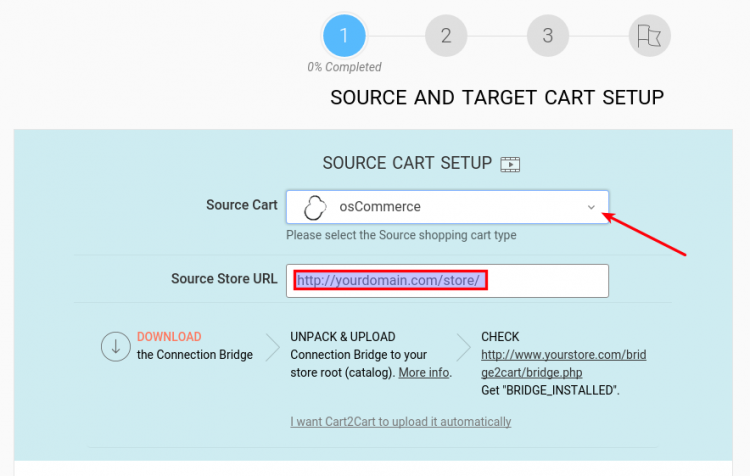Image resolution: width=750 pixels, height=476 pixels.
Task: Open the Source Cart dropdown chevron
Action: [x=591, y=207]
